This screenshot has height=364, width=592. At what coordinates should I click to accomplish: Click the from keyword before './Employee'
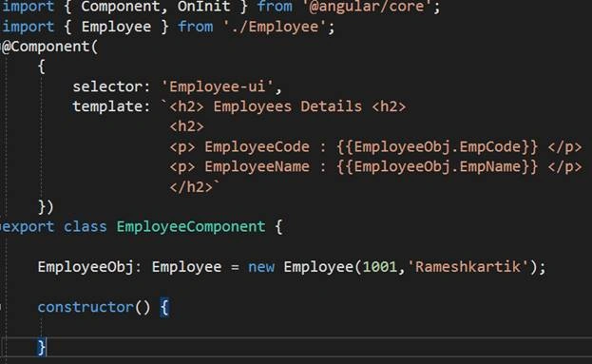pos(196,27)
